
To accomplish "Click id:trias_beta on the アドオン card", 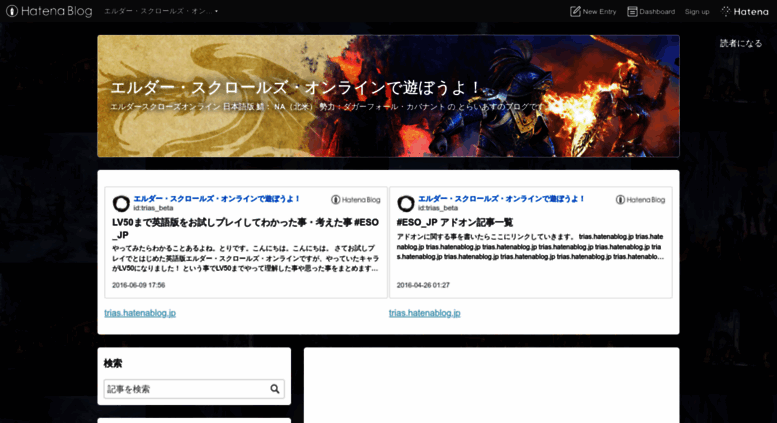I will pyautogui.click(x=438, y=208).
